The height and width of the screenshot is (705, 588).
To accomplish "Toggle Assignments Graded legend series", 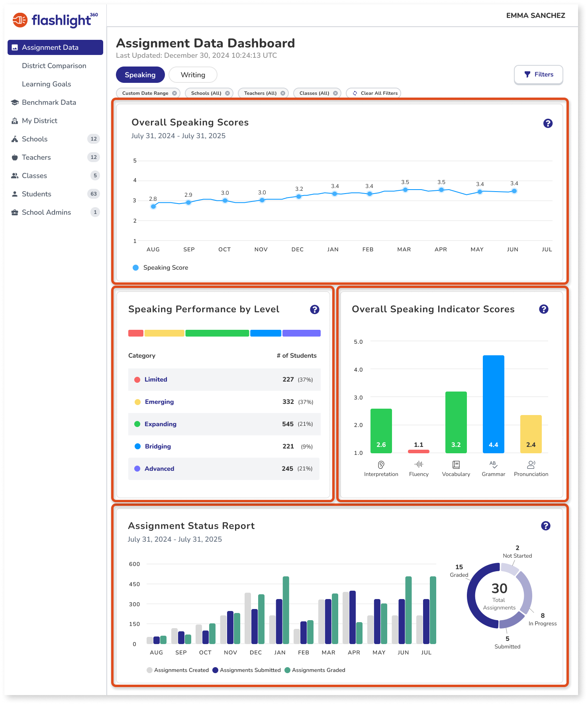I will pyautogui.click(x=315, y=670).
